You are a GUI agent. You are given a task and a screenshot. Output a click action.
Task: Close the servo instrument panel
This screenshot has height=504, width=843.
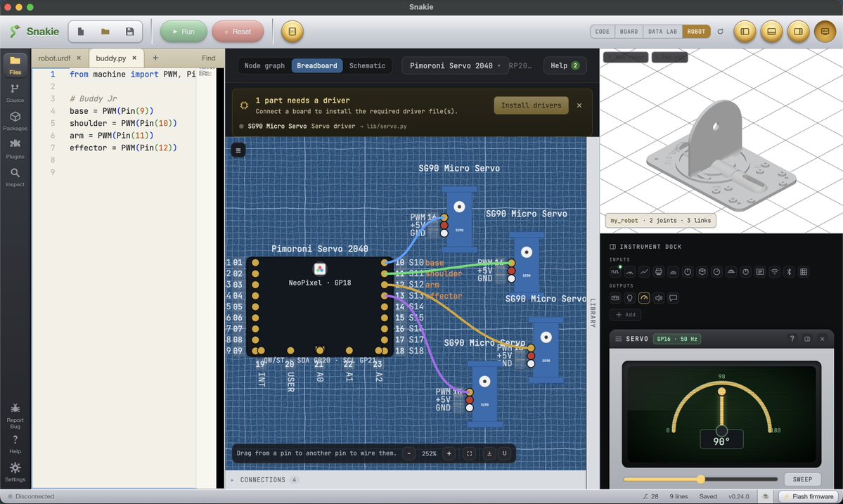coord(822,339)
